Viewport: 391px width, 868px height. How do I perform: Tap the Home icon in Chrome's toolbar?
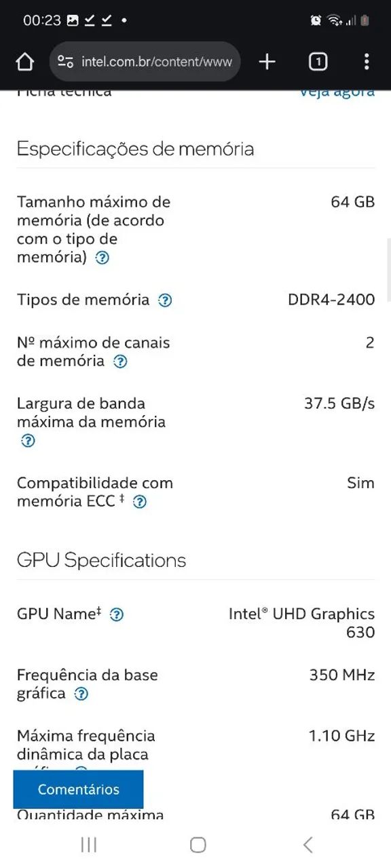point(25,61)
